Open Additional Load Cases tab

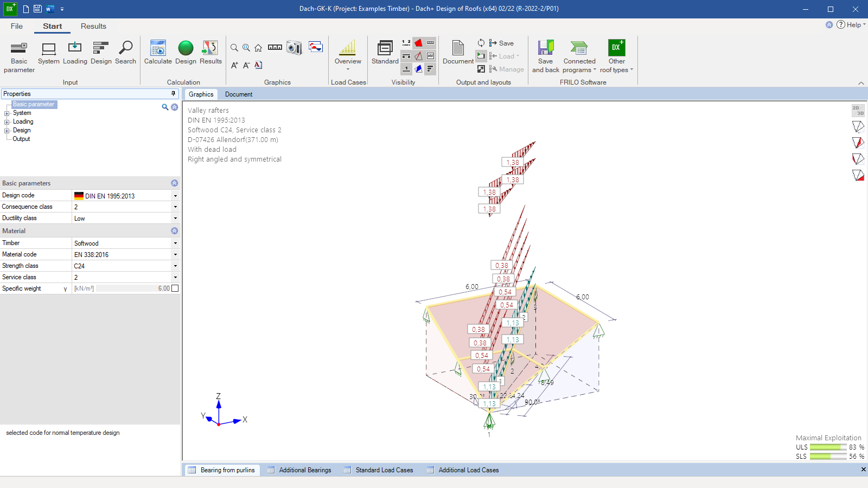462,470
